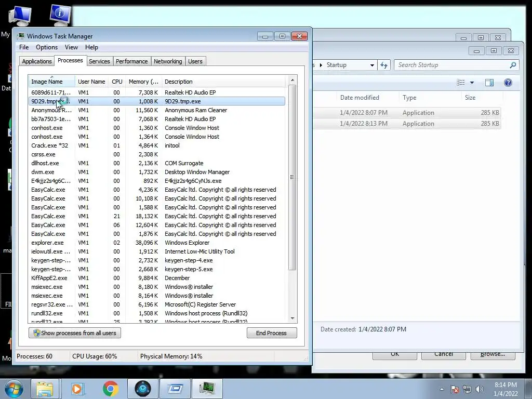Open File Explorer from the taskbar
This screenshot has height=399, width=532.
pyautogui.click(x=45, y=389)
